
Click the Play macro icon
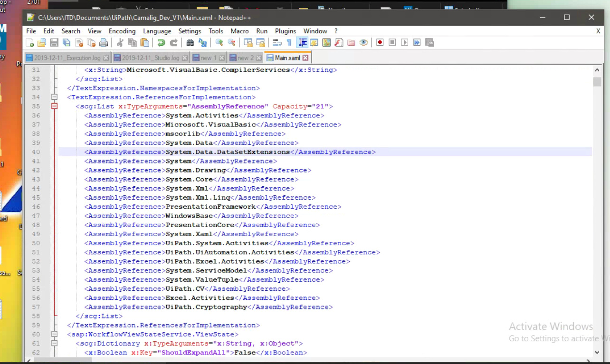[404, 42]
